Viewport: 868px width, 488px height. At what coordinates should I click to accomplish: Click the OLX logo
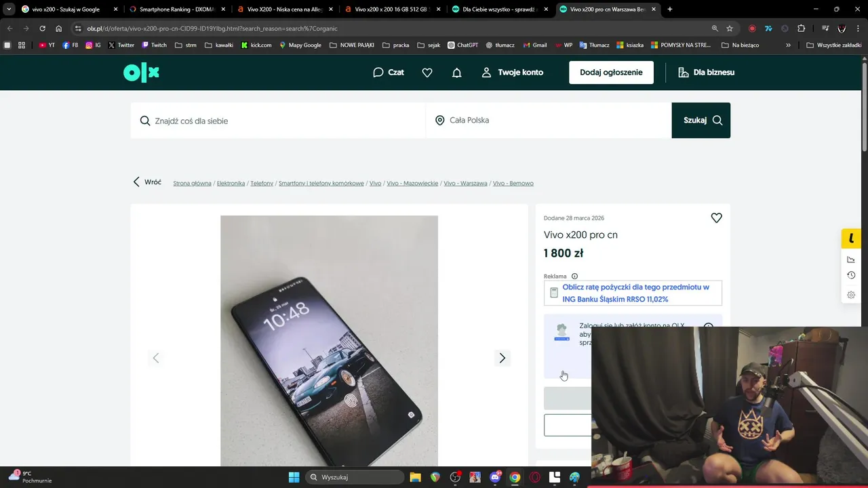(x=141, y=73)
